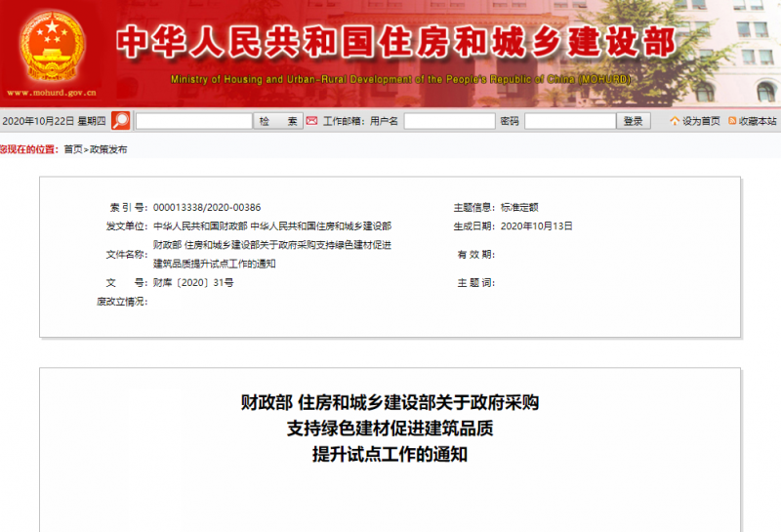The width and height of the screenshot is (781, 532).
Task: Click the set-as-homepage house icon
Action: click(x=675, y=120)
